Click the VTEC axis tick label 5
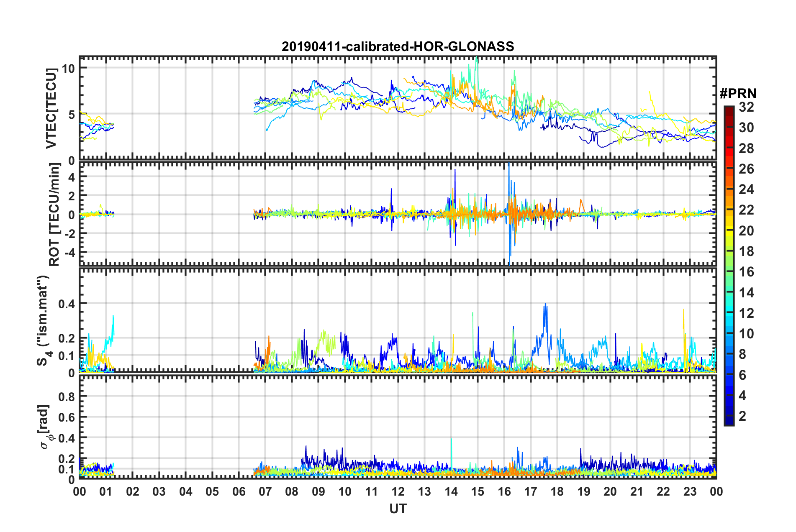 [x=71, y=115]
